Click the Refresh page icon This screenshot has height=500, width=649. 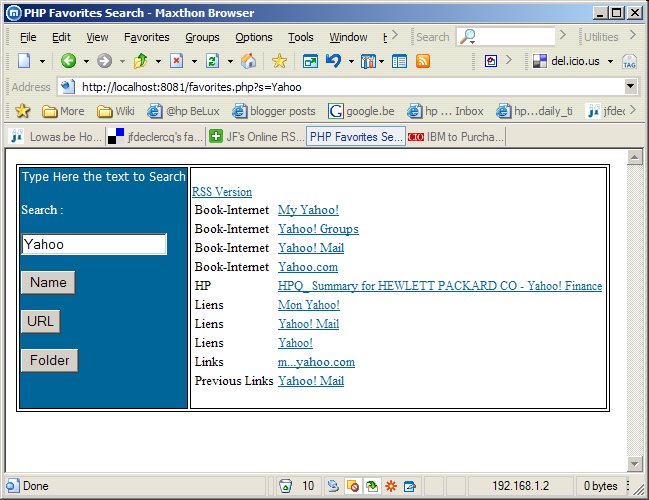coord(211,61)
